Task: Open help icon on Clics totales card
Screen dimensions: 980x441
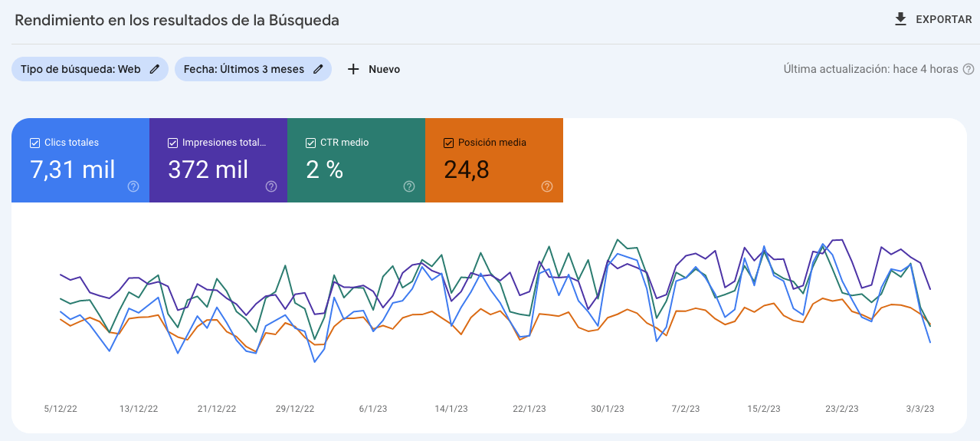Action: (x=133, y=186)
